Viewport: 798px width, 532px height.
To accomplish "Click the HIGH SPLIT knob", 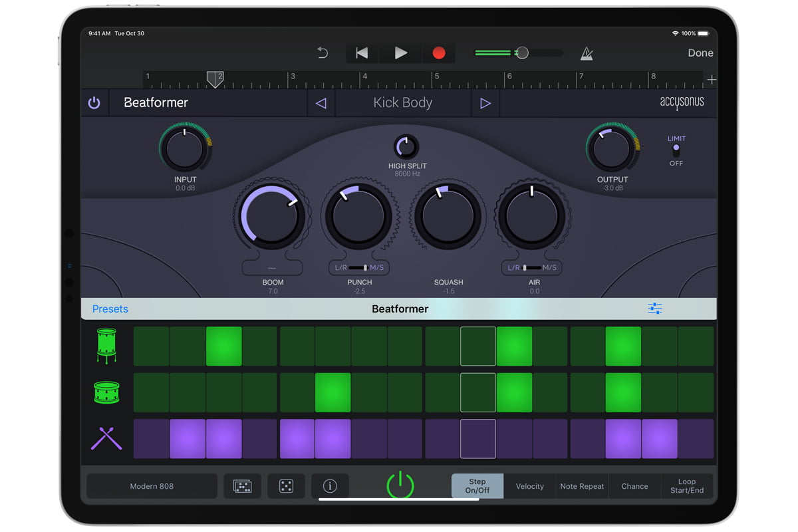I will click(406, 146).
